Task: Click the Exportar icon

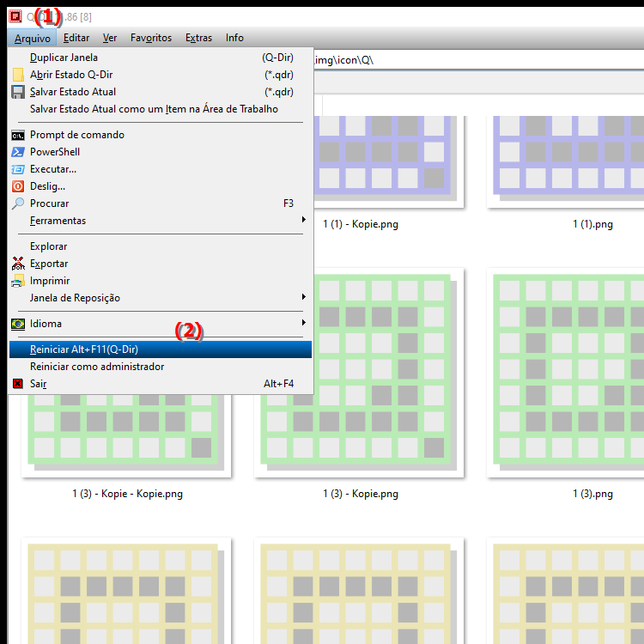Action: 18,264
